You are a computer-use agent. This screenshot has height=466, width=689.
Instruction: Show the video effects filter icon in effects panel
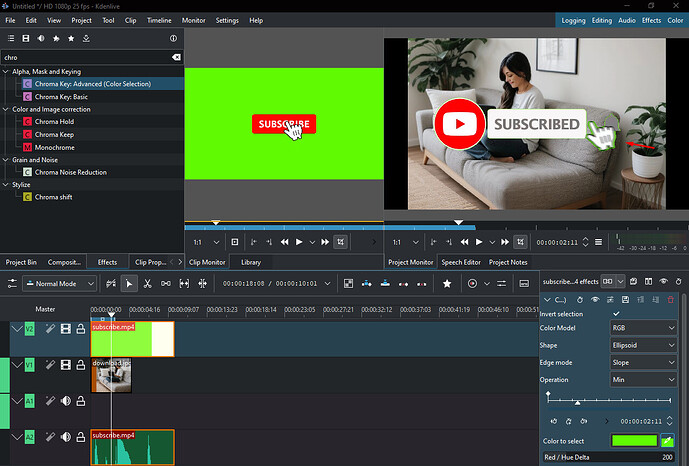tap(26, 39)
